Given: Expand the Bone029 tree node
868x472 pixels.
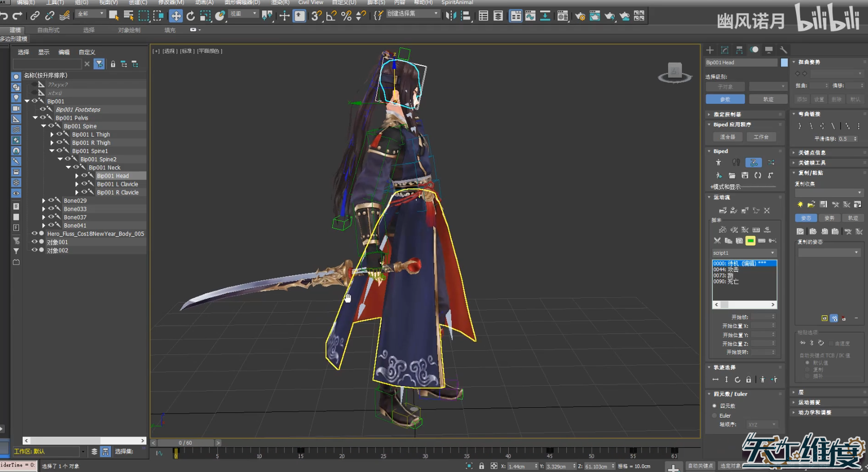Looking at the screenshot, I should point(44,201).
